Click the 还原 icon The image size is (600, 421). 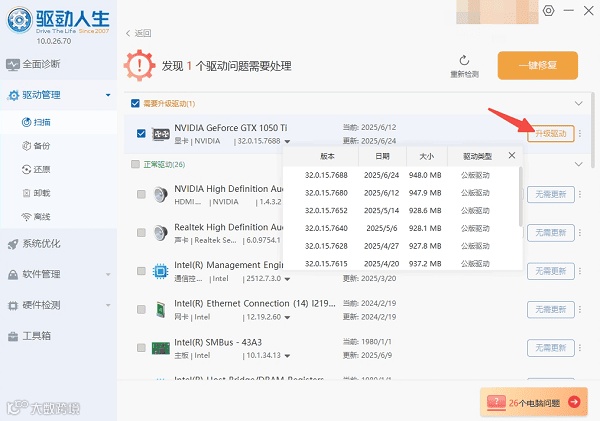26,169
